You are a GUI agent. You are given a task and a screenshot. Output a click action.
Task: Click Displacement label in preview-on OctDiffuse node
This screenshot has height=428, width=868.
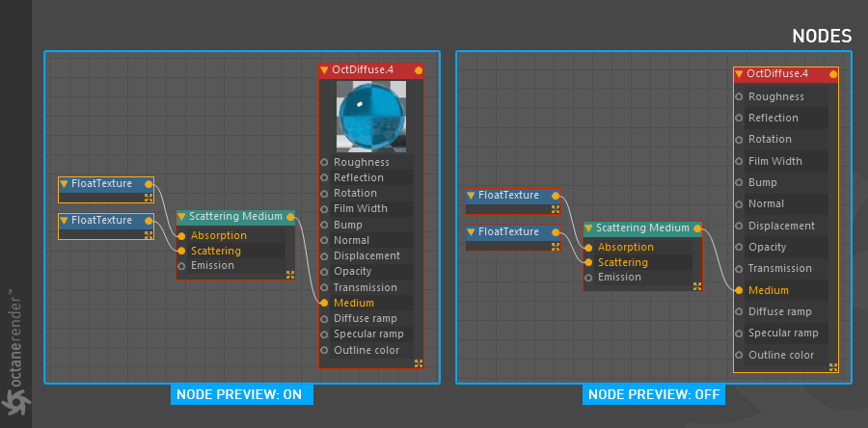tap(366, 256)
